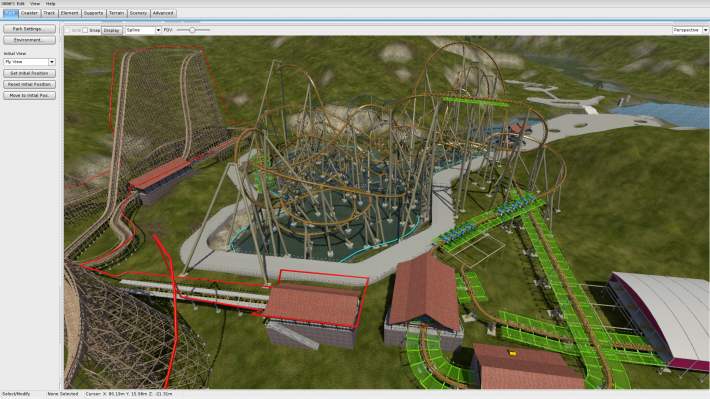710x399 pixels.
Task: Click the Display button in viewport toolbar
Action: 111,30
